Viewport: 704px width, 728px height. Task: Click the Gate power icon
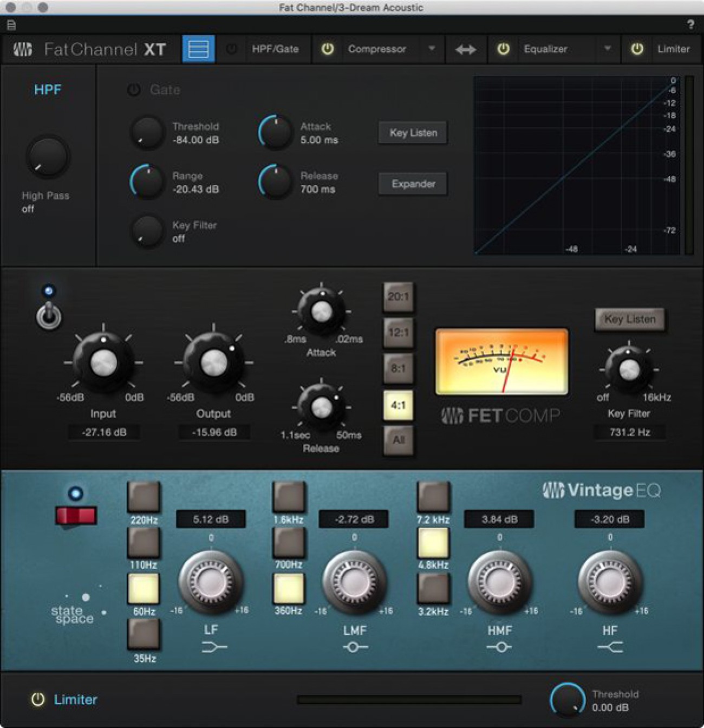coord(134,90)
